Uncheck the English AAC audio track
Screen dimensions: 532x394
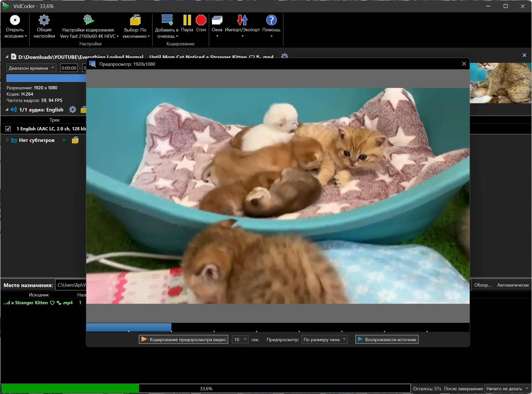(8, 129)
